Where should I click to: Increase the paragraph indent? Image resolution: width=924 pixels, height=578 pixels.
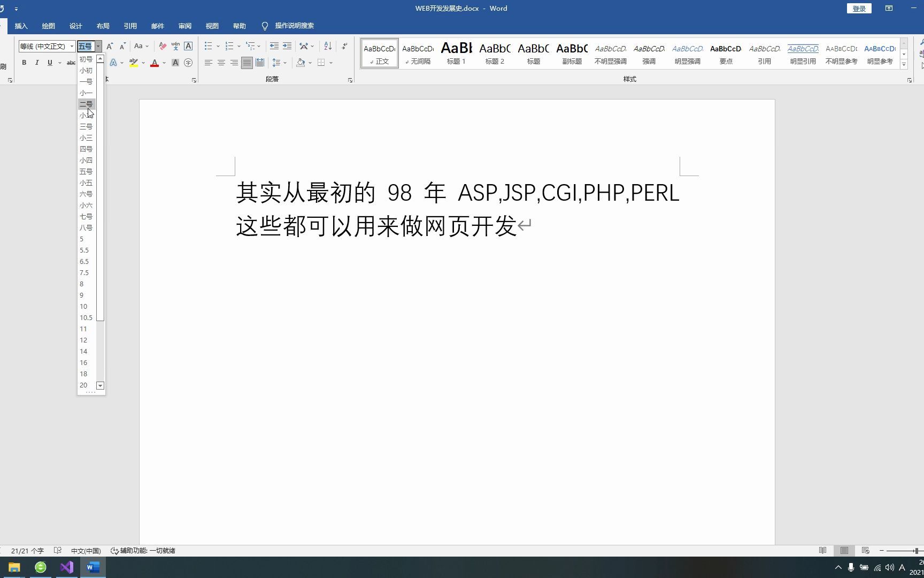[x=287, y=46]
